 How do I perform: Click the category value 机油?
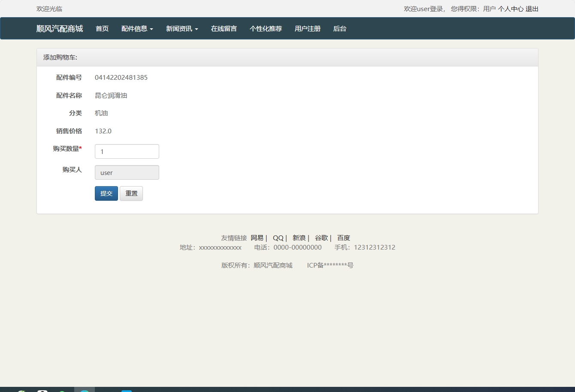pyautogui.click(x=101, y=113)
